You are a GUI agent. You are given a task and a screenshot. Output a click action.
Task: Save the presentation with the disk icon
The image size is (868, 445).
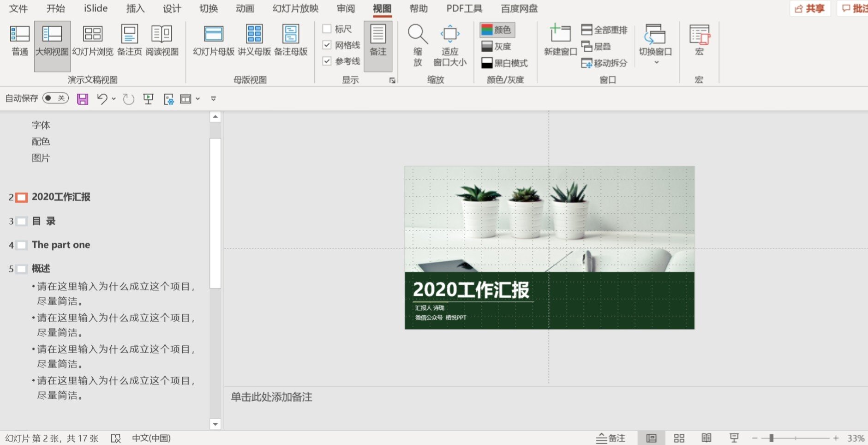pyautogui.click(x=83, y=99)
